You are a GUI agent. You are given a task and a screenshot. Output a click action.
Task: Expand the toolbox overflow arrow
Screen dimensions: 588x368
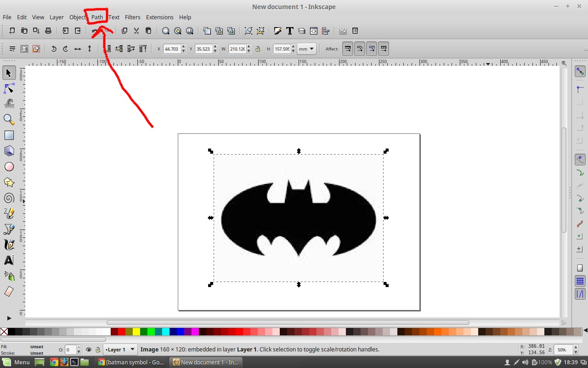pyautogui.click(x=9, y=318)
